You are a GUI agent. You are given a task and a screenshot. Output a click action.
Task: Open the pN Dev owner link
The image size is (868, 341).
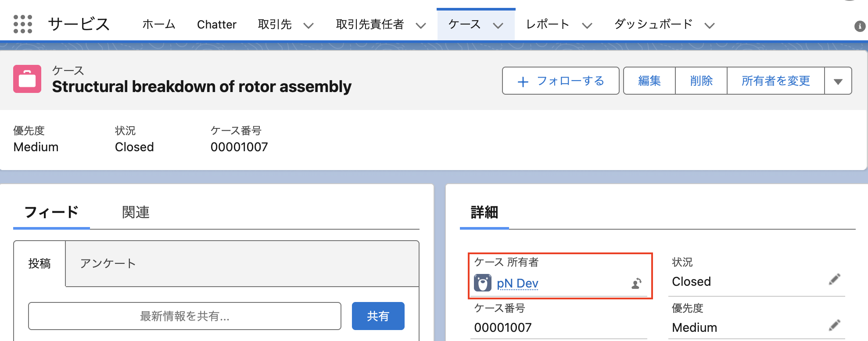coord(517,284)
